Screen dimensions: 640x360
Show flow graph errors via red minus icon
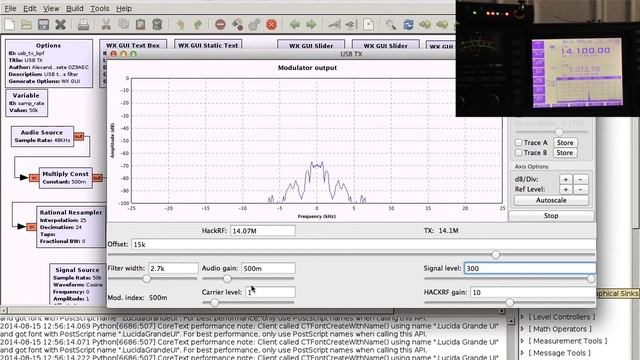pyautogui.click(x=220, y=24)
